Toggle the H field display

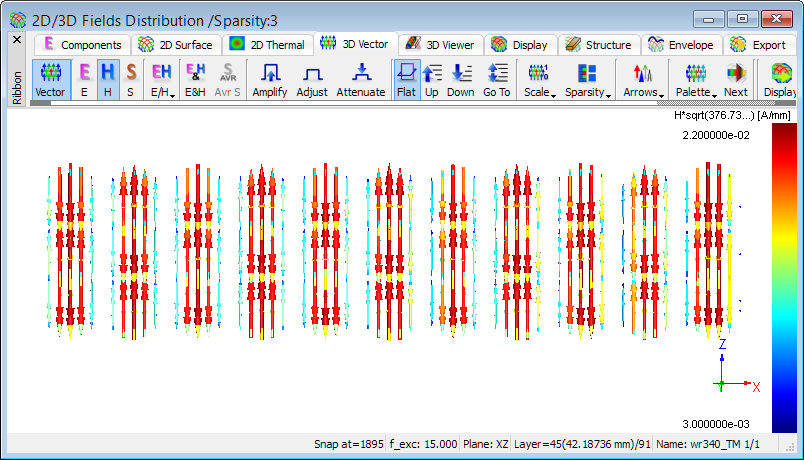click(107, 80)
